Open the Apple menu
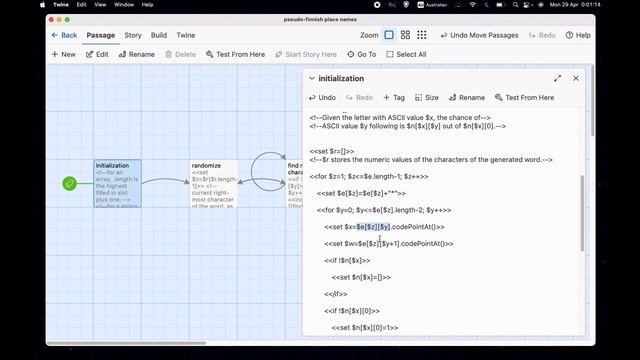 [42, 5]
